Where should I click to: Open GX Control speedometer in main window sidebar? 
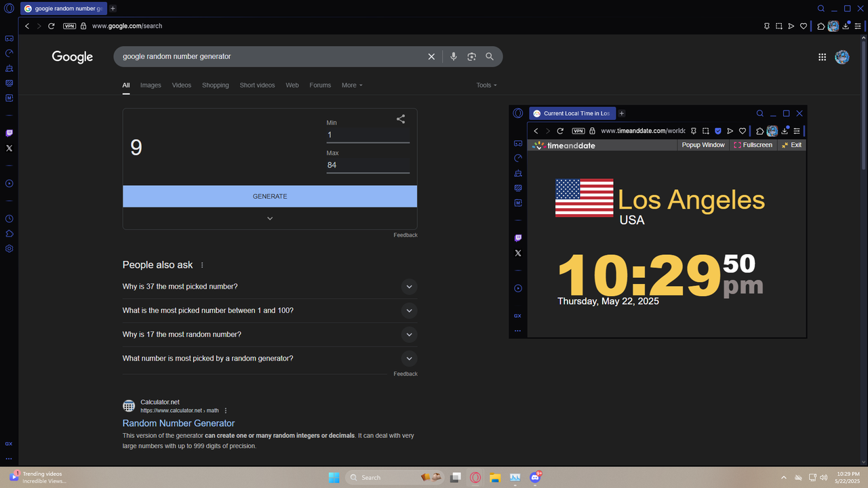[x=9, y=53]
